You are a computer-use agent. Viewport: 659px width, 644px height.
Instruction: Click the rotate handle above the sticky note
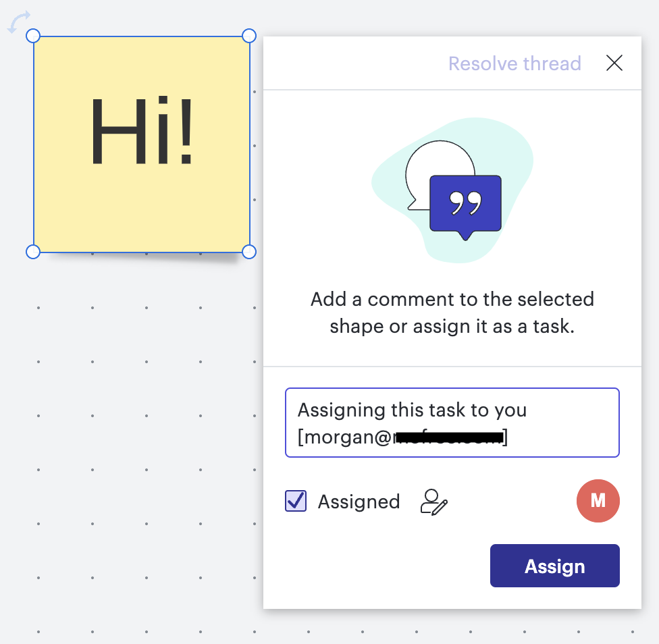[18, 22]
